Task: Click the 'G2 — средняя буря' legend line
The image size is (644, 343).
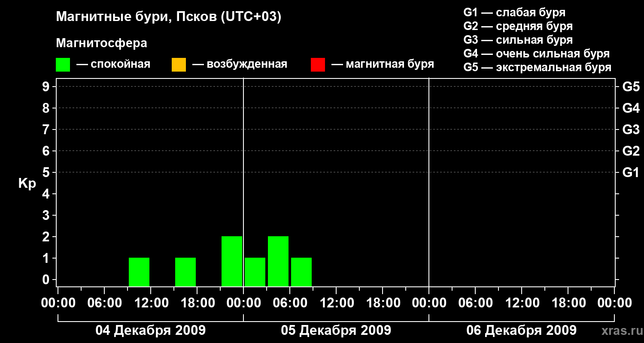Action: tap(518, 26)
